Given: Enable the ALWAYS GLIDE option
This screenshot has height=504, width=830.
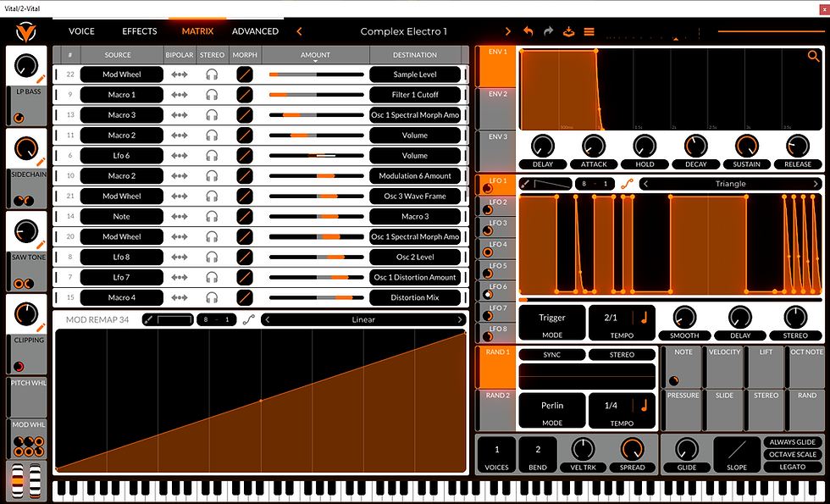Looking at the screenshot, I should click(x=793, y=442).
